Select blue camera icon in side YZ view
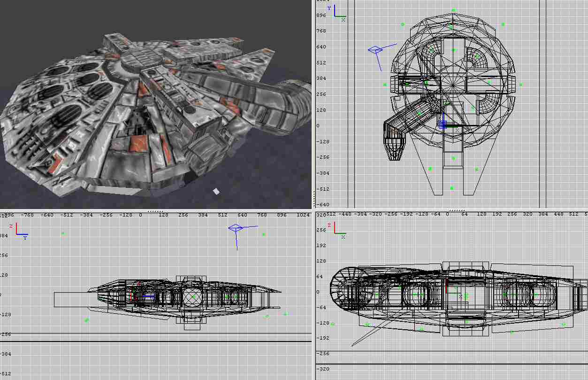This screenshot has height=380, width=588. [236, 229]
